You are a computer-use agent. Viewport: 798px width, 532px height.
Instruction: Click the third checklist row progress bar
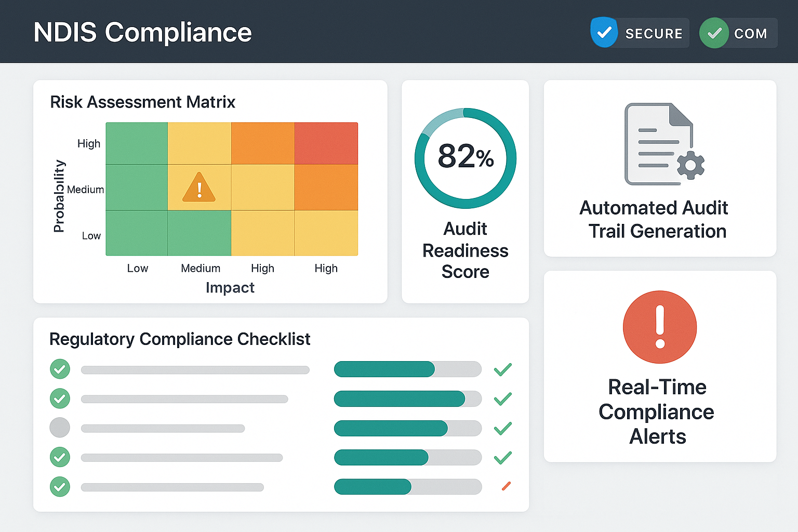coord(408,428)
